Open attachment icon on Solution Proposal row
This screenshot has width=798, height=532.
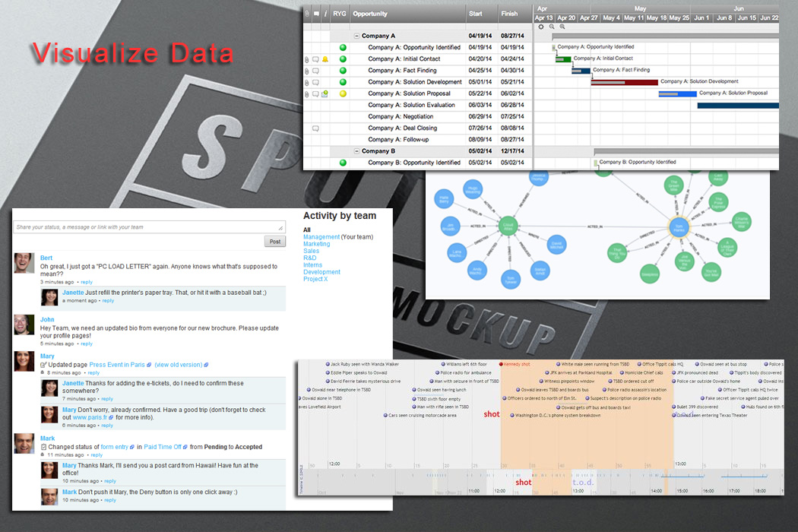click(x=307, y=94)
